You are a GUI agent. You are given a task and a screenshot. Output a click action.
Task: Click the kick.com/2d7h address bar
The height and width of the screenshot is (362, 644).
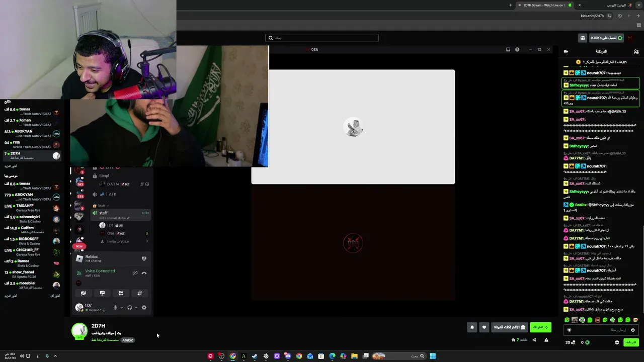(x=592, y=16)
